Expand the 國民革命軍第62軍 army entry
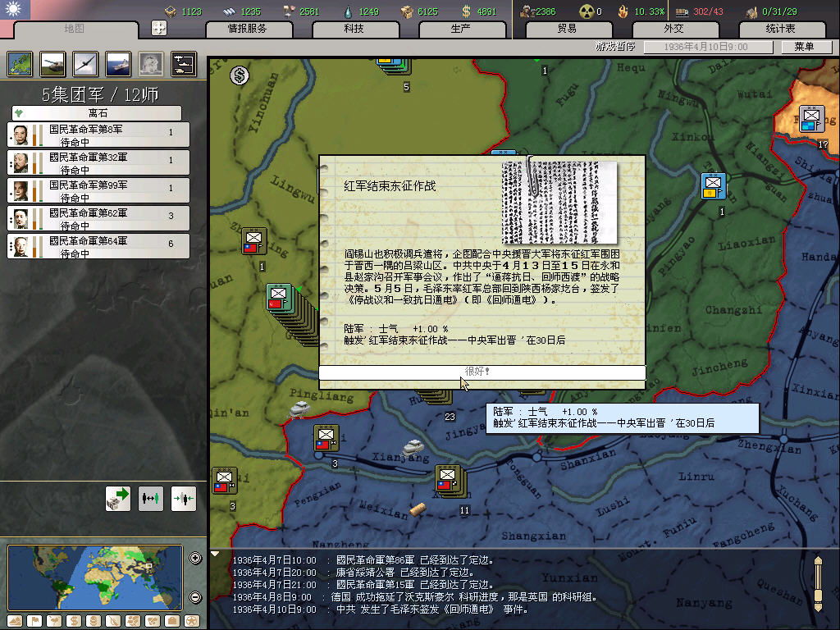 coord(98,218)
